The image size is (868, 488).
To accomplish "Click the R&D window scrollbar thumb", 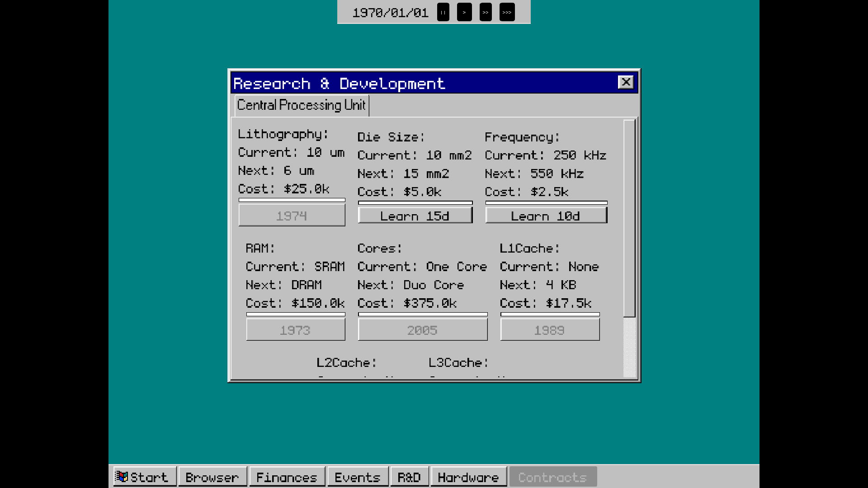I will point(629,218).
